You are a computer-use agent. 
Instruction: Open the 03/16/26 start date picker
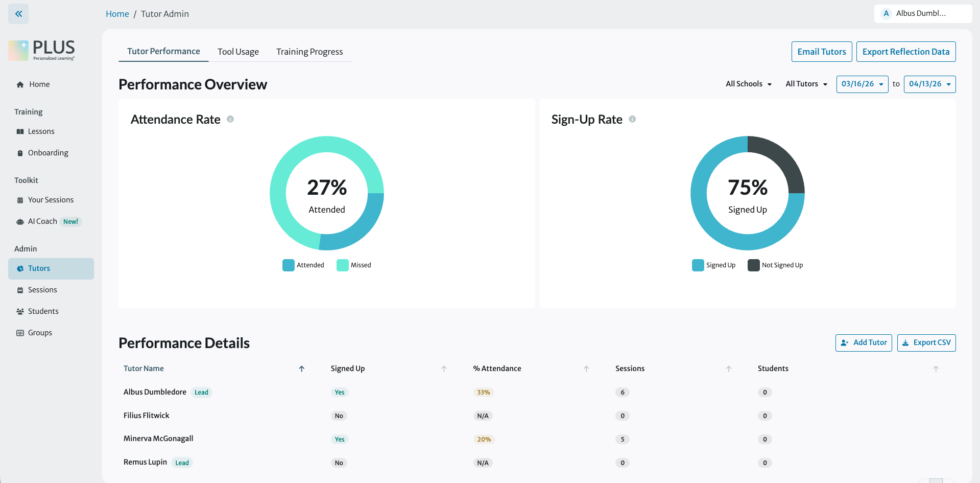[x=862, y=84]
